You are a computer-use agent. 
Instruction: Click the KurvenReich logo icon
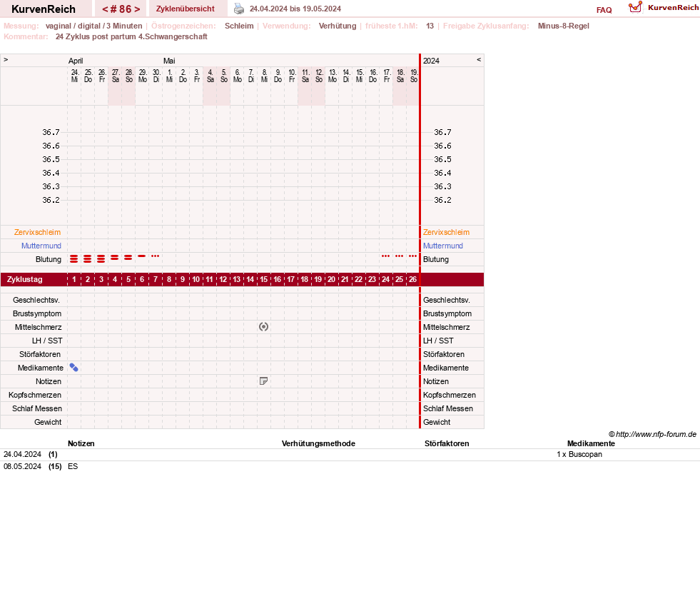[635, 7]
